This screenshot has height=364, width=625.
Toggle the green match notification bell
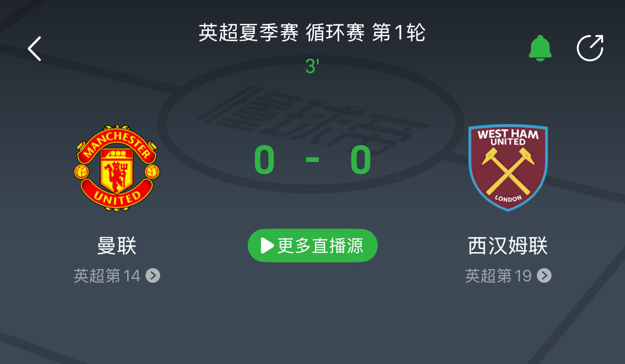click(540, 48)
